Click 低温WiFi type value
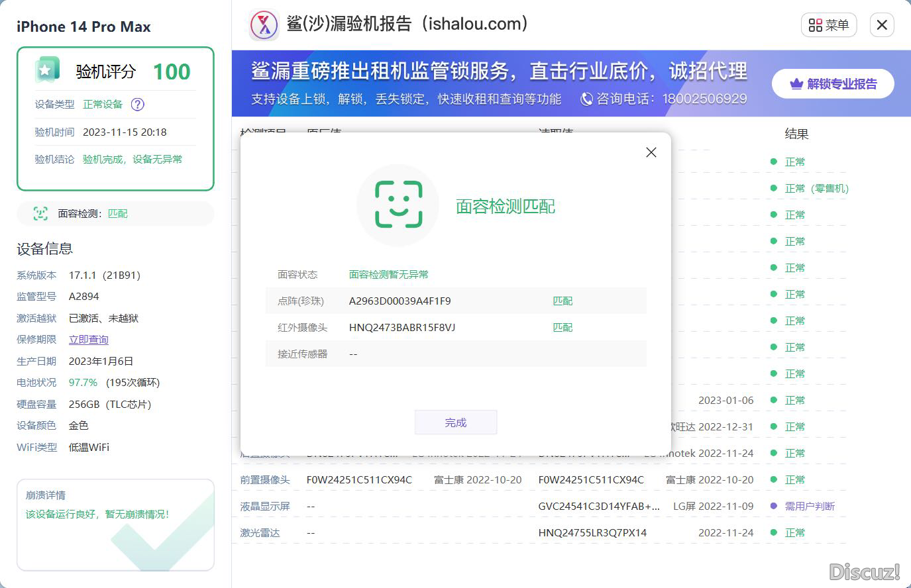The image size is (911, 588). pos(89,447)
